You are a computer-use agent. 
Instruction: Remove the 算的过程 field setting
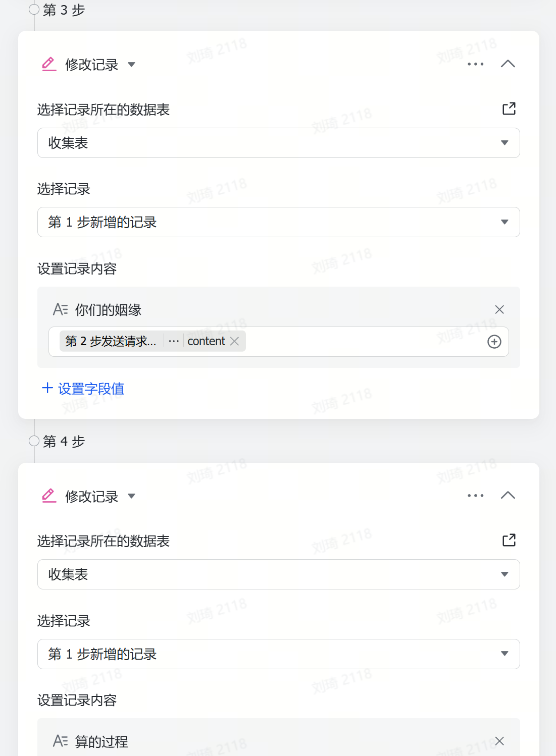(x=499, y=741)
